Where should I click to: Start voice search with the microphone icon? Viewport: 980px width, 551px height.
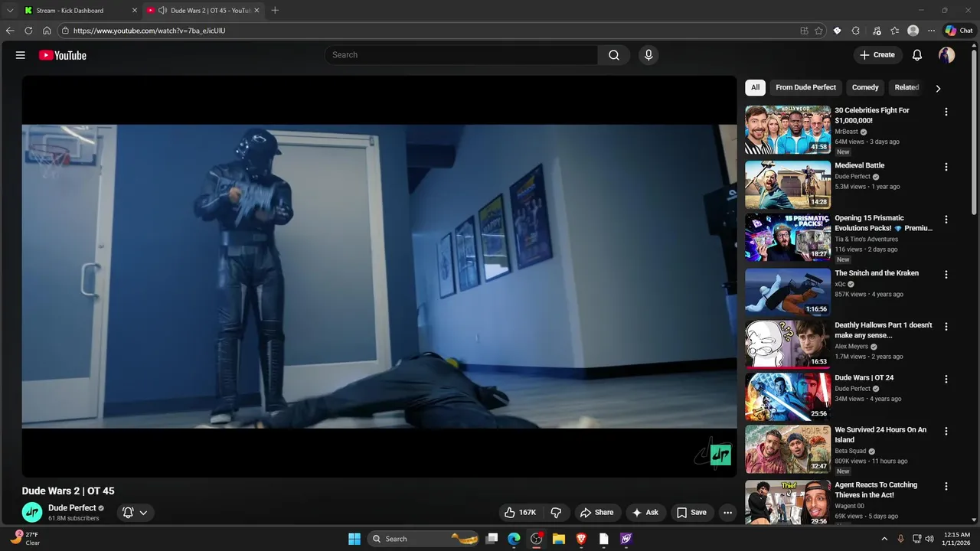click(648, 55)
